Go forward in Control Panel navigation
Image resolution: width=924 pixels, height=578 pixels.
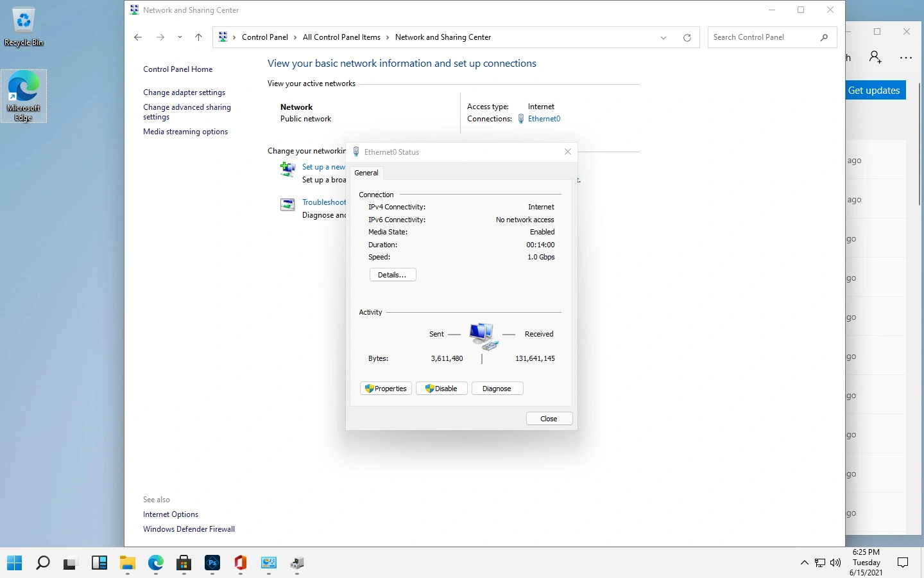point(160,37)
